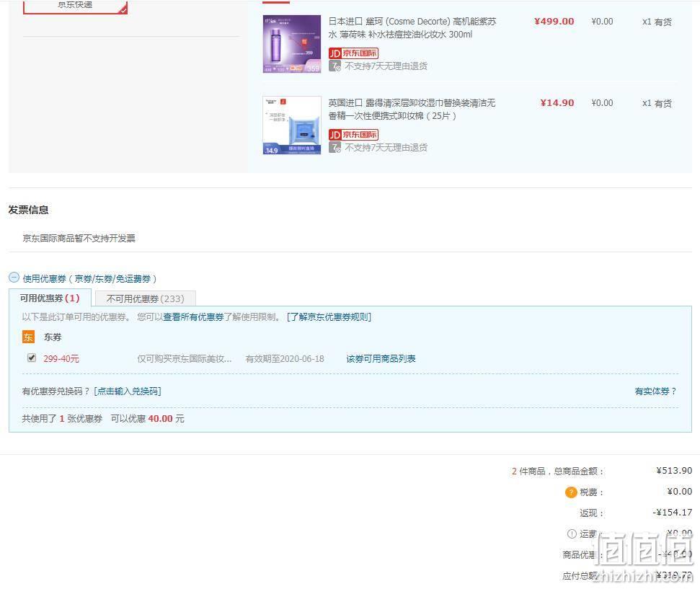Click the 7-day no-return icon for Cosme Decorte item

pos(335,66)
